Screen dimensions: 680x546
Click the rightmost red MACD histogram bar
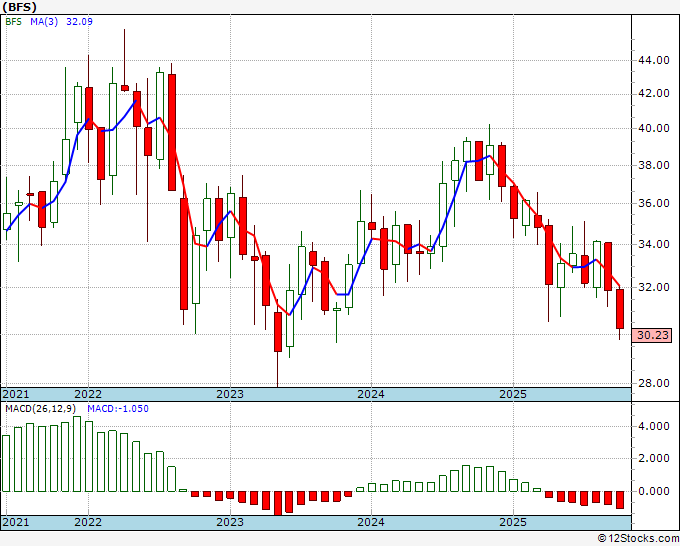tap(620, 500)
